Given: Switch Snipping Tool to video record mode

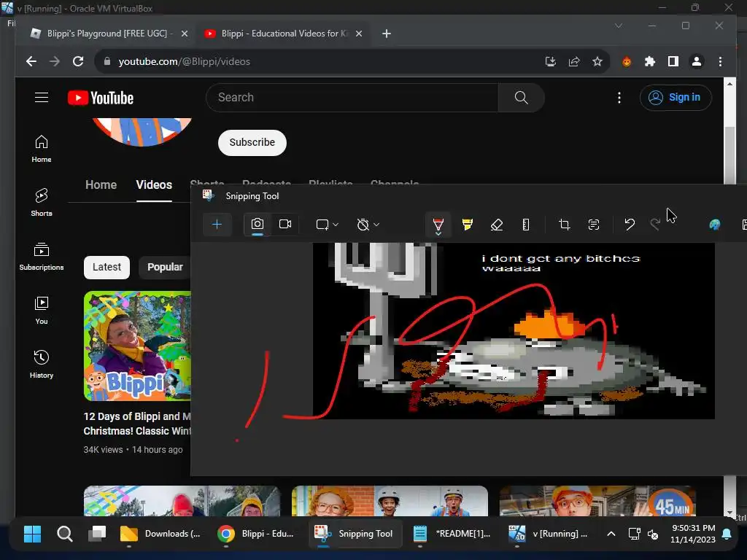Looking at the screenshot, I should click(285, 225).
